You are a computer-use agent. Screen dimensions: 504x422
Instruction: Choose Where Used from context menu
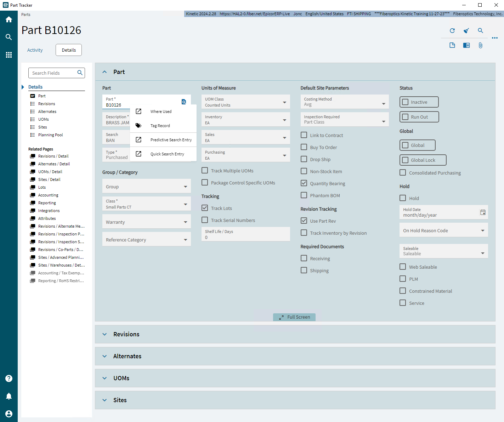[x=163, y=112]
